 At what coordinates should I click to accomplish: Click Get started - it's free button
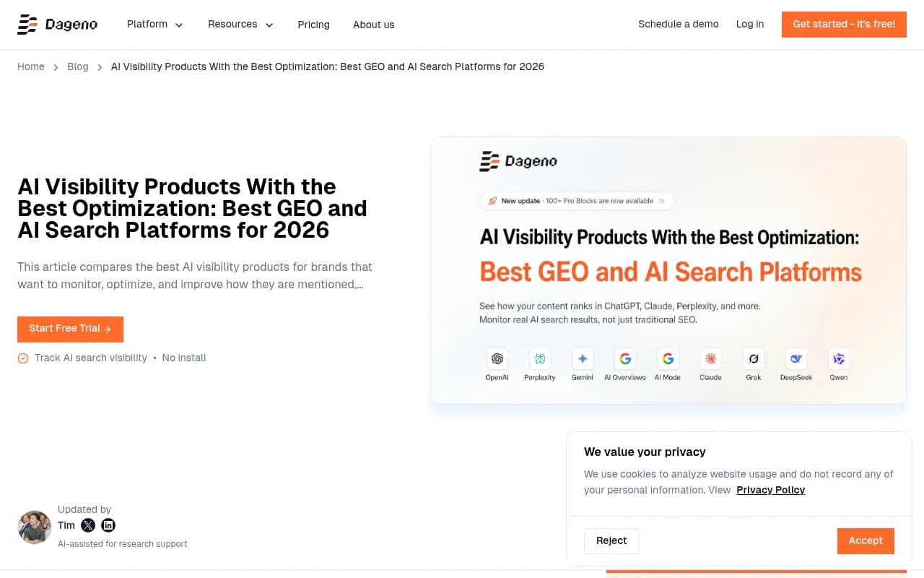coord(844,24)
